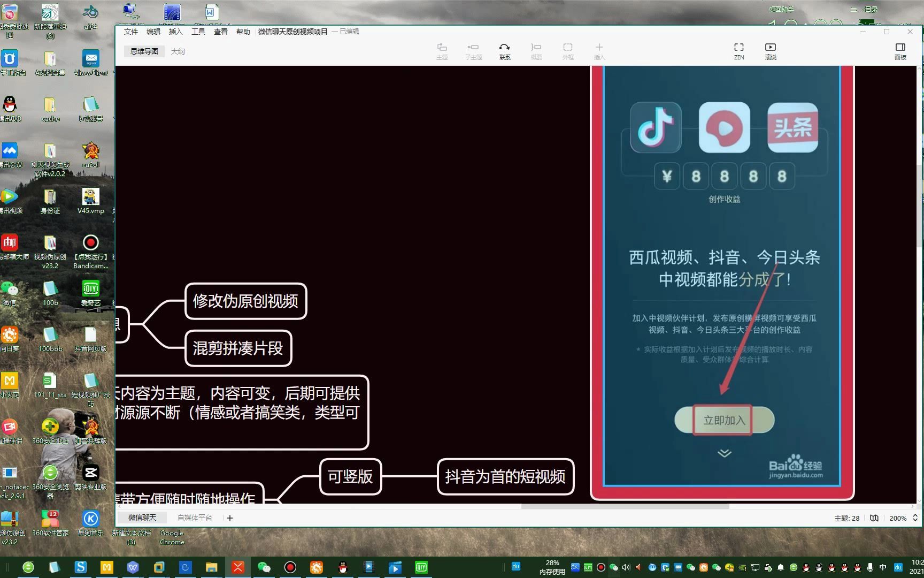Image resolution: width=924 pixels, height=578 pixels.
Task: Select the 混剪拼凑片段 topic node
Action: [238, 348]
